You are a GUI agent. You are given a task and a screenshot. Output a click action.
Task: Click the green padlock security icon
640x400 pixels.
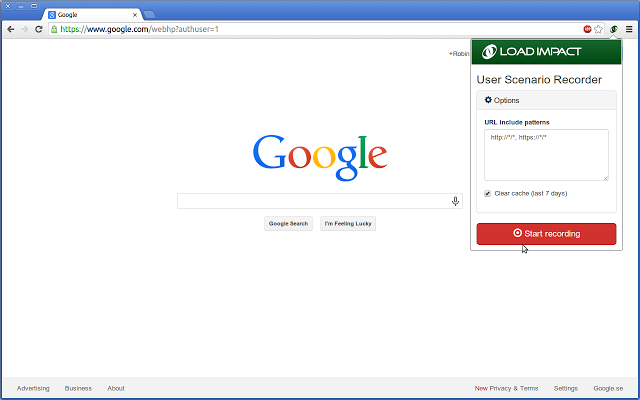click(x=54, y=29)
